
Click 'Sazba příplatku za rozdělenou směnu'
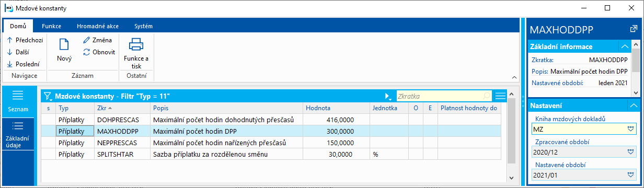pos(210,155)
